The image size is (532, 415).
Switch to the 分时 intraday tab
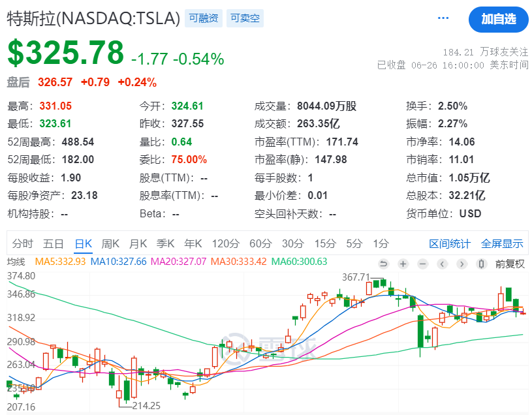tap(22, 243)
